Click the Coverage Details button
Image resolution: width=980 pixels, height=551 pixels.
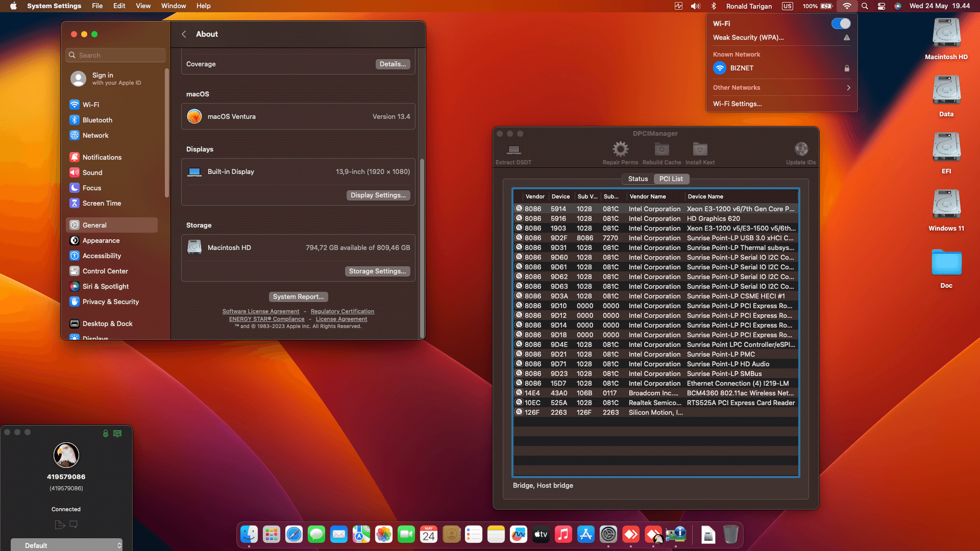coord(393,64)
